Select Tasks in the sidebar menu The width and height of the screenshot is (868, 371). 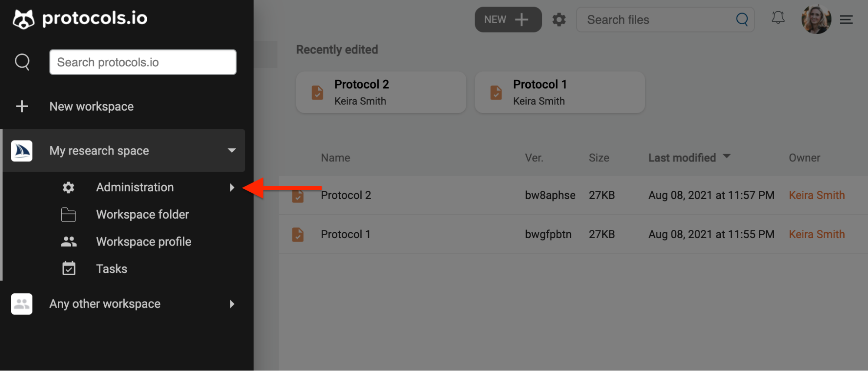[x=111, y=269]
